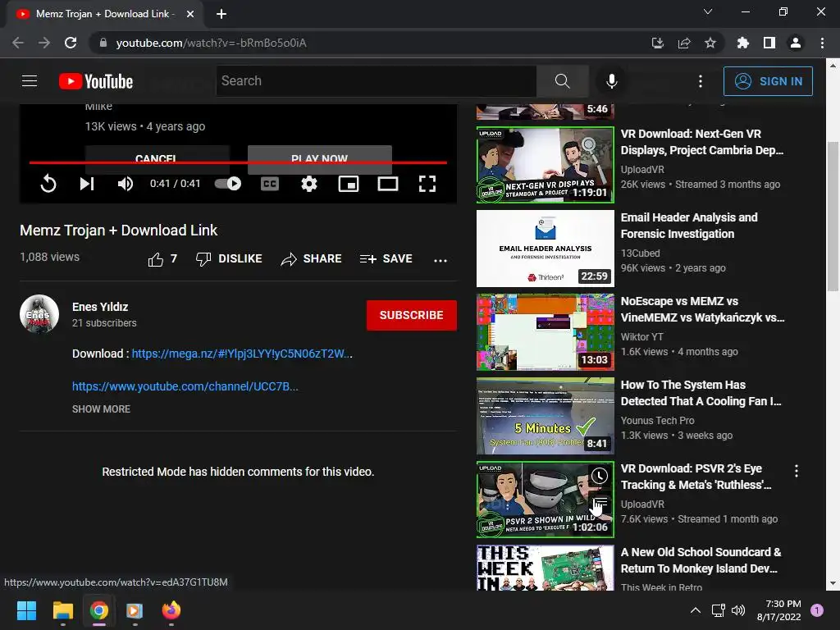Image resolution: width=840 pixels, height=630 pixels.
Task: Toggle the Chrome side panel
Action: pos(769,43)
